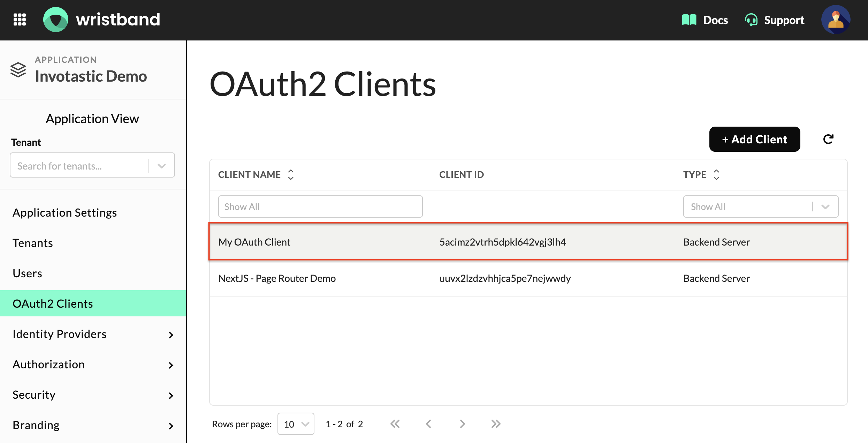The height and width of the screenshot is (443, 868).
Task: Click the Client Name column header label
Action: (249, 174)
